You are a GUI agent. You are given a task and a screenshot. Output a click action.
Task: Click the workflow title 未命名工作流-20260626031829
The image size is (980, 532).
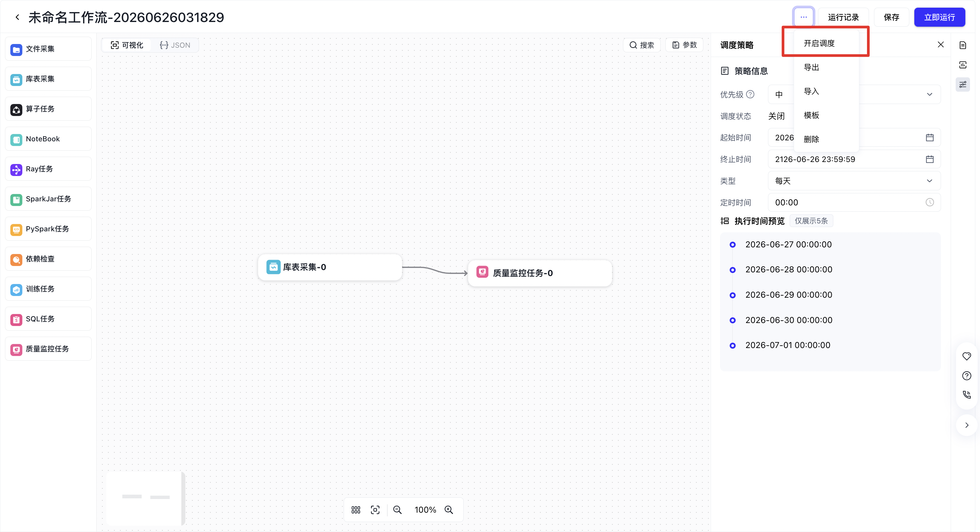(x=126, y=17)
